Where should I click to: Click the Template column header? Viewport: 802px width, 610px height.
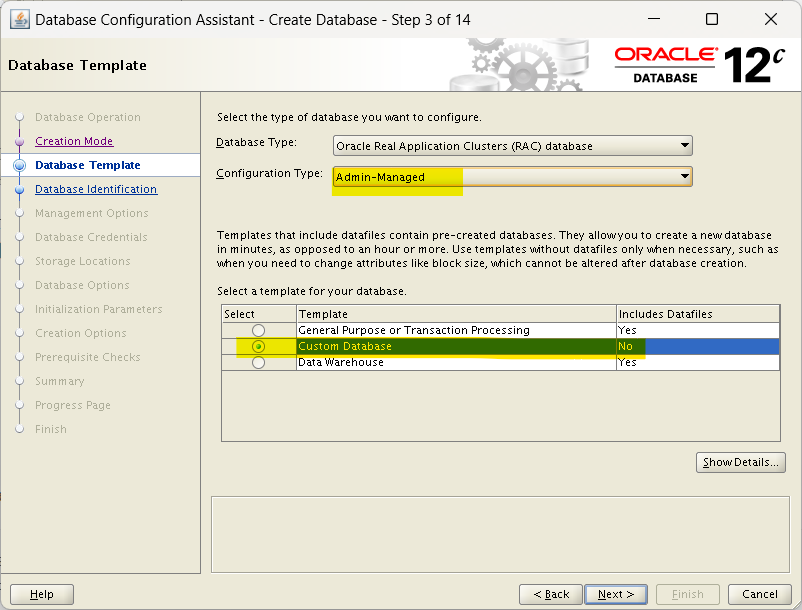point(456,314)
